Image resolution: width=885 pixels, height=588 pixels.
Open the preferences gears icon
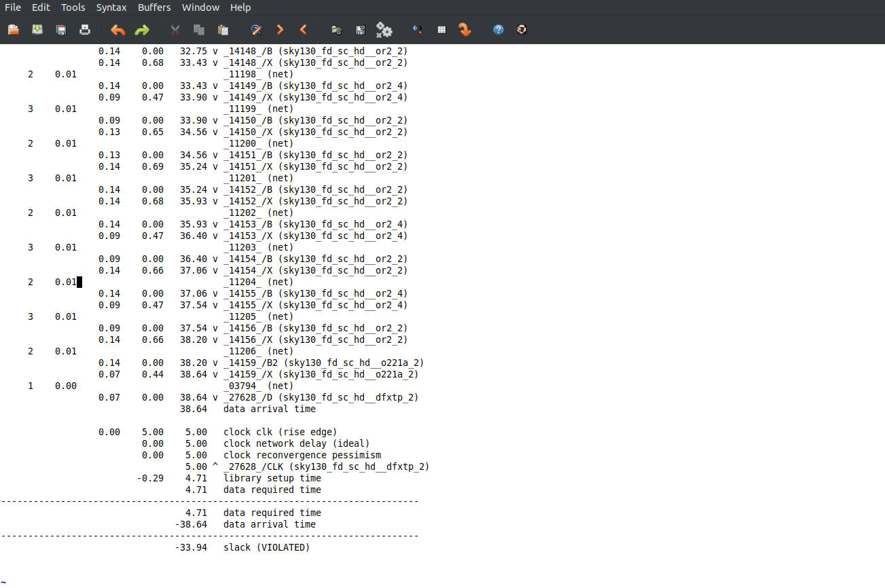[384, 30]
